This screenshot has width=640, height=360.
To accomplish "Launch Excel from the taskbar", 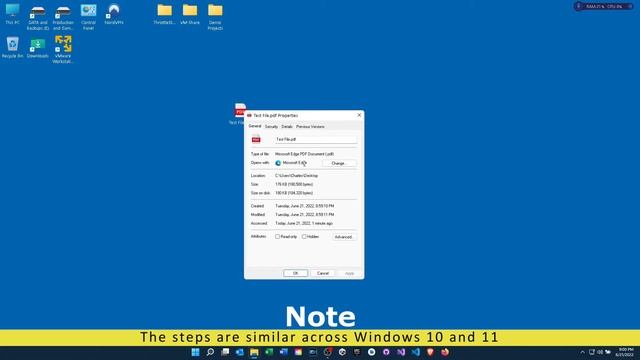I will click(x=269, y=352).
